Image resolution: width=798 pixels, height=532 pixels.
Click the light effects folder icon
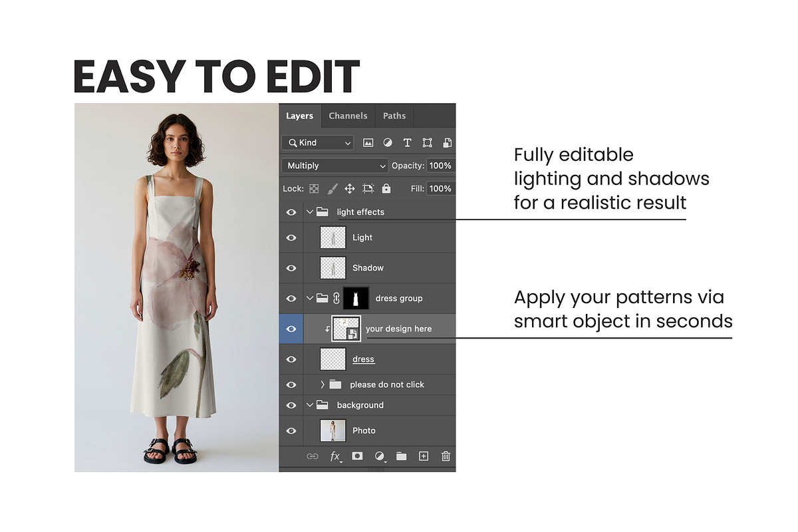[x=323, y=212]
